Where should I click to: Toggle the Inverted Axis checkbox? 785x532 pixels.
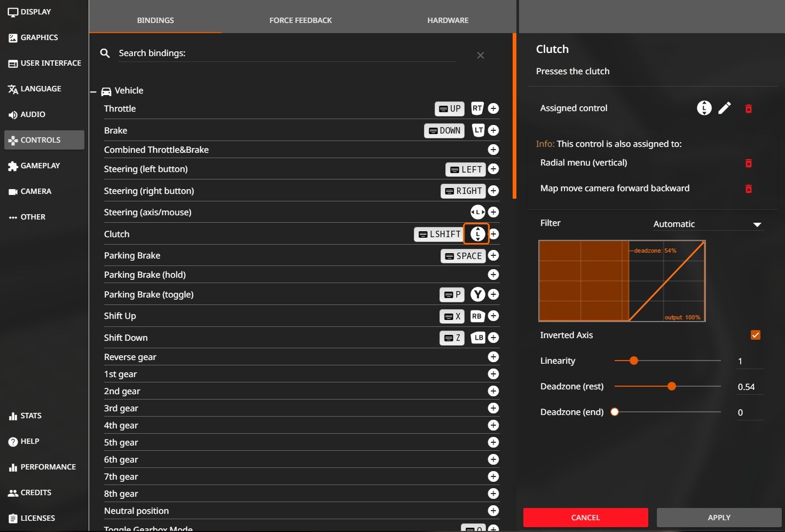(x=756, y=335)
